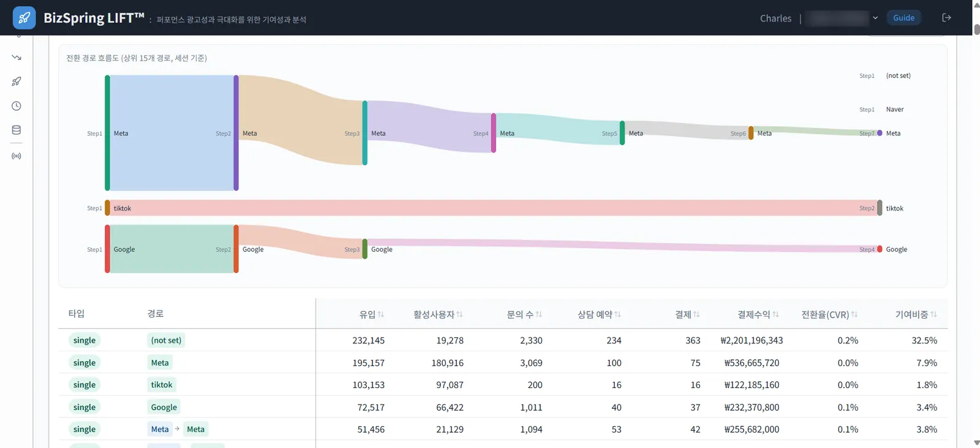Select the Step2 Meta node bar
The image size is (980, 448).
coord(236,133)
